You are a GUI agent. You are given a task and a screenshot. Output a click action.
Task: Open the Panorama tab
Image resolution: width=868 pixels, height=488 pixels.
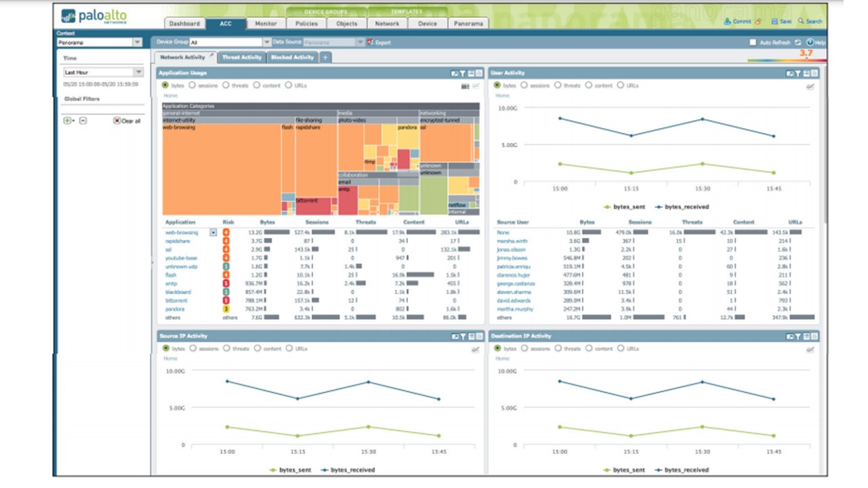pyautogui.click(x=468, y=23)
